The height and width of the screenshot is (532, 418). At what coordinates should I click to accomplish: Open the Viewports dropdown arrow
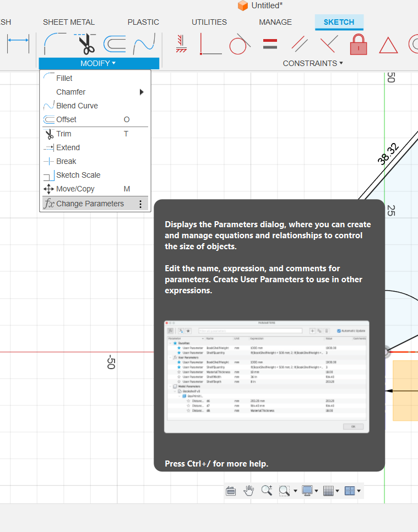pyautogui.click(x=359, y=491)
